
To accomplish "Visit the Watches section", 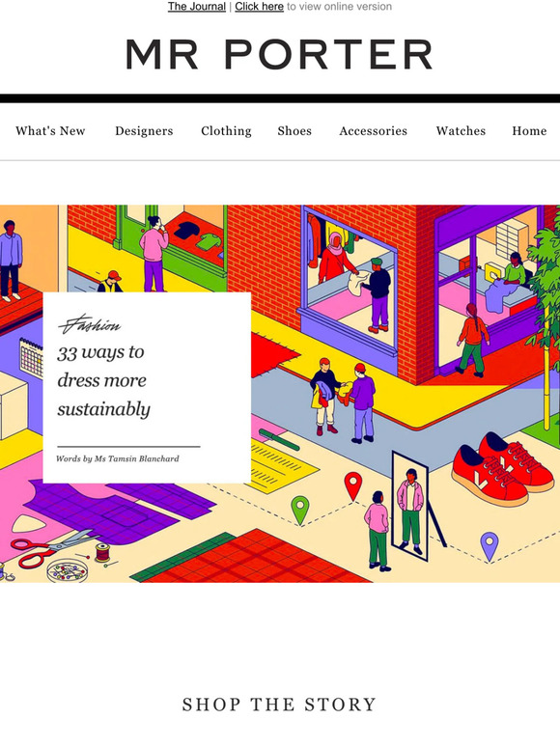I will [x=461, y=131].
